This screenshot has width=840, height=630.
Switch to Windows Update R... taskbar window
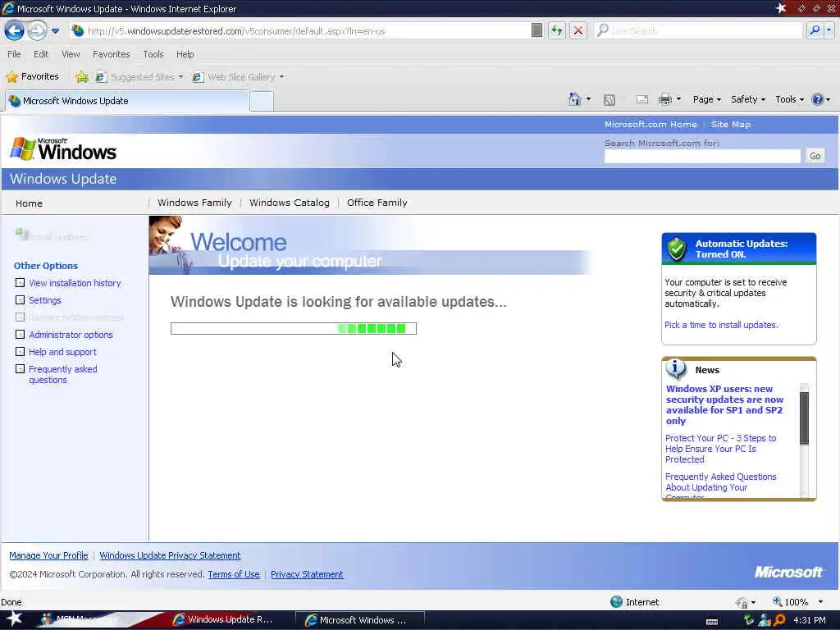[223, 619]
